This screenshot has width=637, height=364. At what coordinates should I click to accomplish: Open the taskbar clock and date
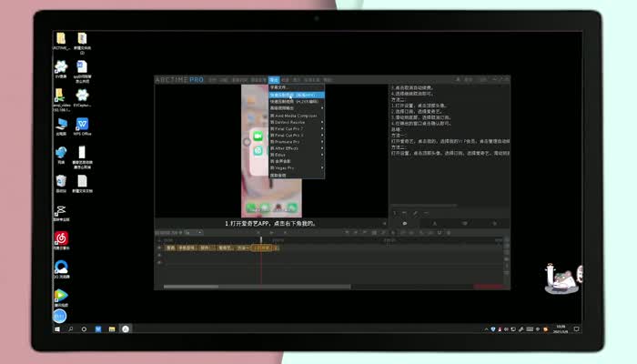[561, 329]
